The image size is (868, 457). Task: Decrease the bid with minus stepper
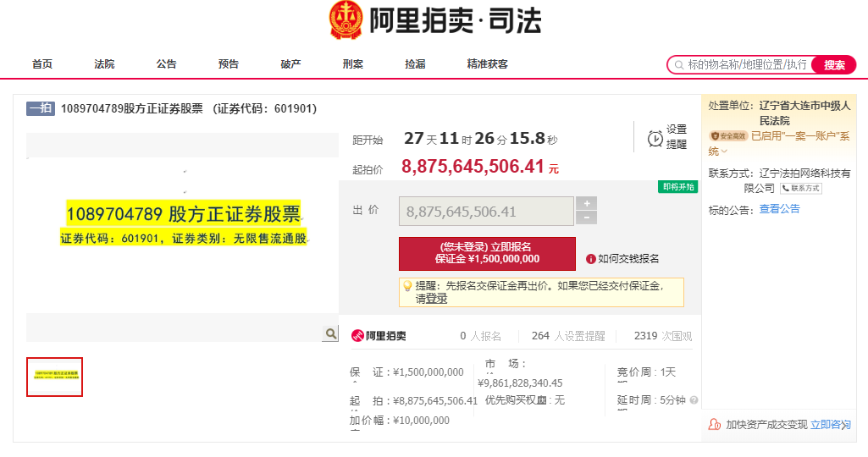[x=586, y=218]
